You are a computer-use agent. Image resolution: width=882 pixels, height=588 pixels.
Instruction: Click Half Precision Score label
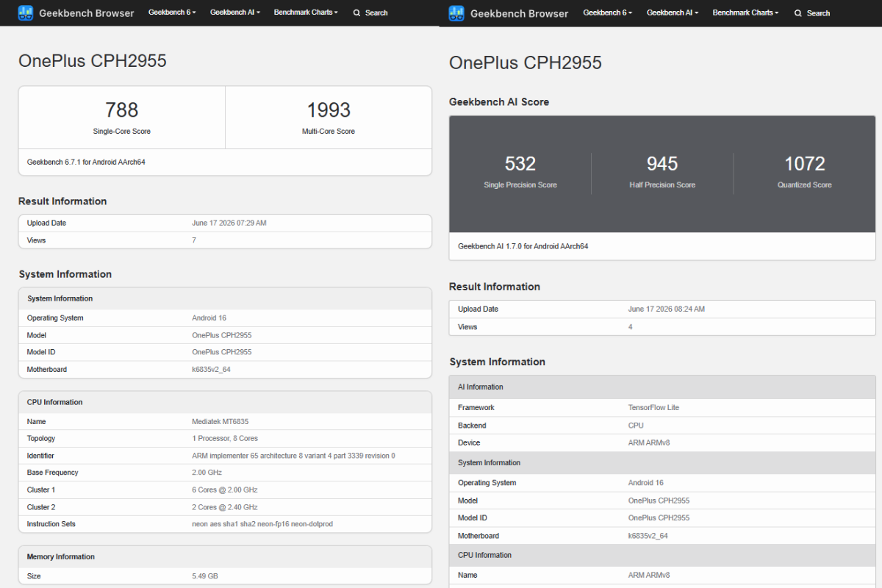(662, 185)
